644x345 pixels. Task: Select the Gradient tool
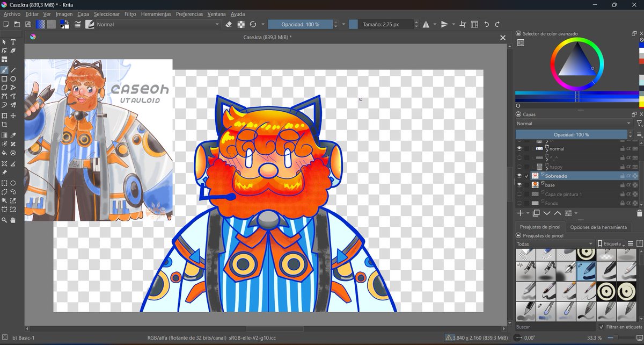point(4,135)
